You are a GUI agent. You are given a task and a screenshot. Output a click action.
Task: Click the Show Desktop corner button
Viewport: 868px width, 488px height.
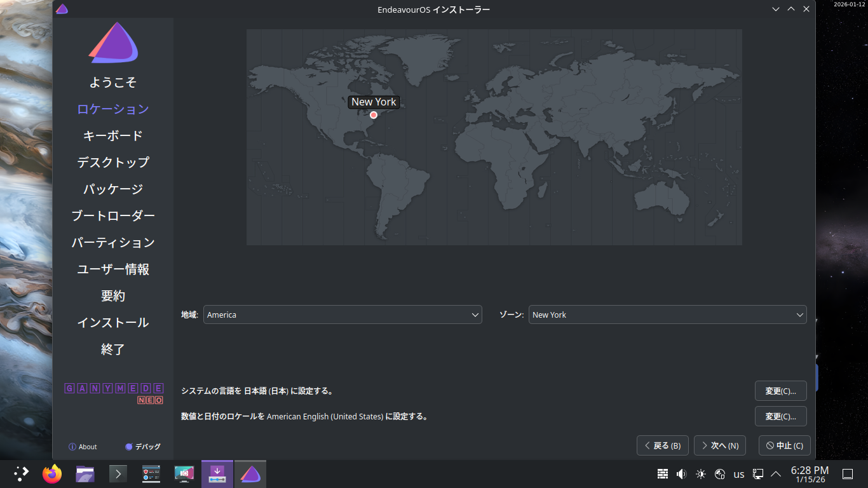847,474
